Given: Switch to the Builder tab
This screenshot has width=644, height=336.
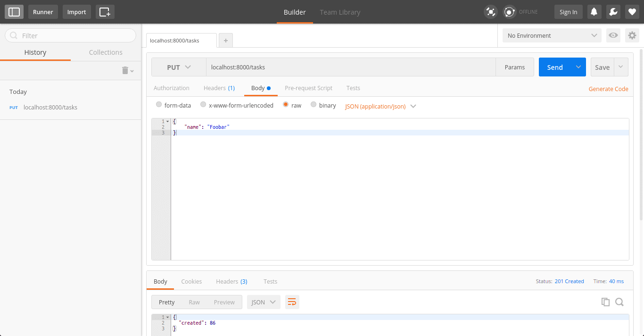Looking at the screenshot, I should click(x=295, y=12).
